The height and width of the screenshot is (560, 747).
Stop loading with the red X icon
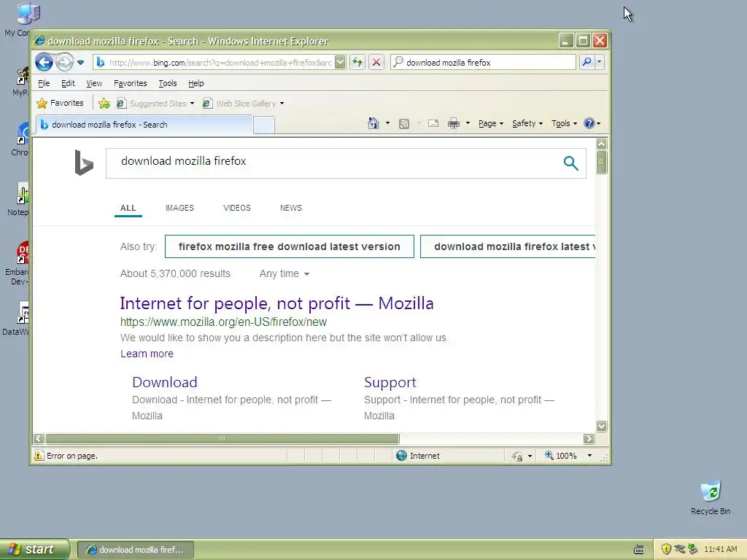coord(376,63)
